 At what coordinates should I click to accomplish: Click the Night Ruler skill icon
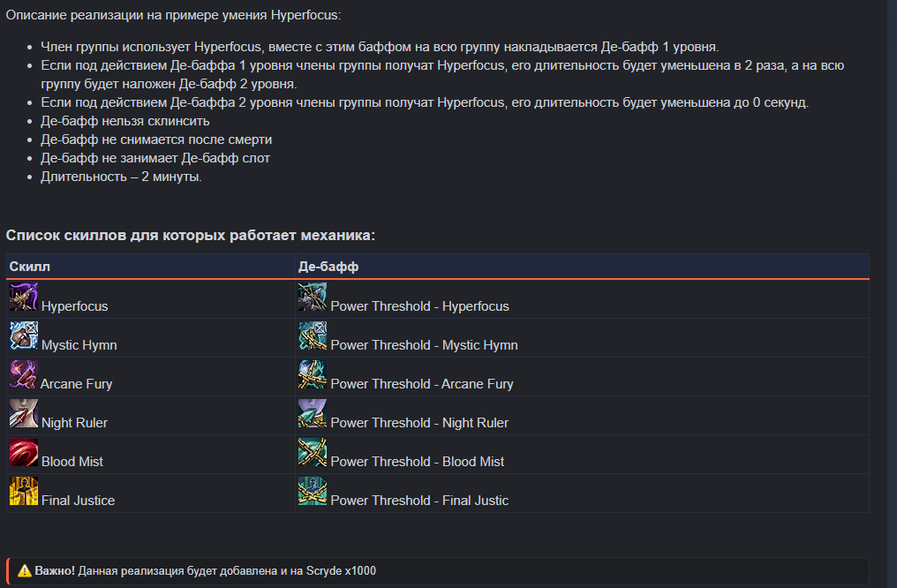[x=24, y=414]
